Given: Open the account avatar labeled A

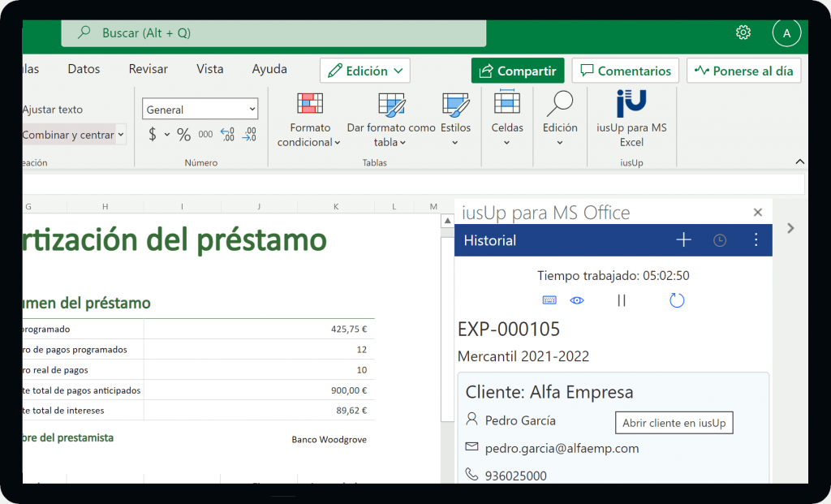Looking at the screenshot, I should click(x=786, y=32).
